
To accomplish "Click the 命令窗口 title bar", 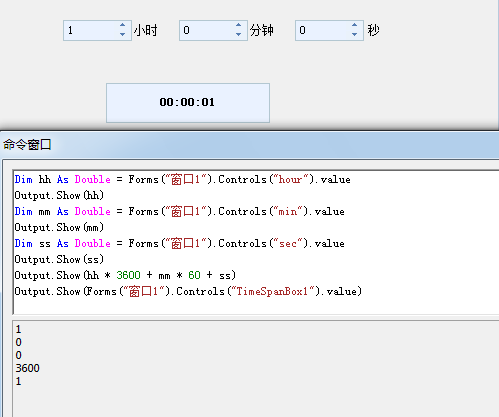I will point(249,145).
